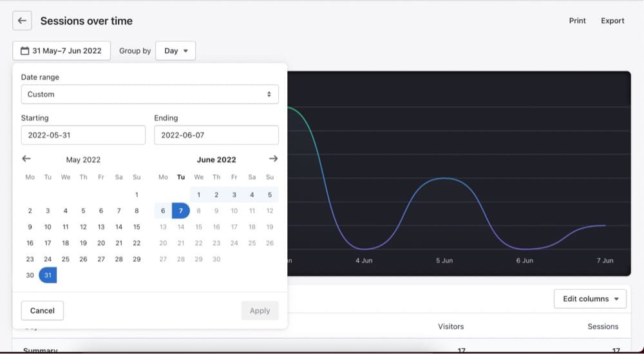644x354 pixels.
Task: Select 2 May in the calendar
Action: 30,211
